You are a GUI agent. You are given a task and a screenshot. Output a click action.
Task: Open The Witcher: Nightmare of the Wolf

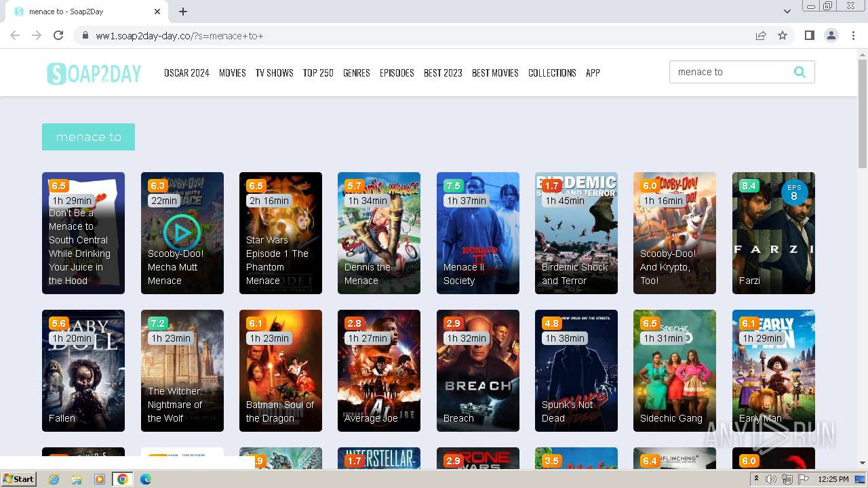(x=182, y=371)
